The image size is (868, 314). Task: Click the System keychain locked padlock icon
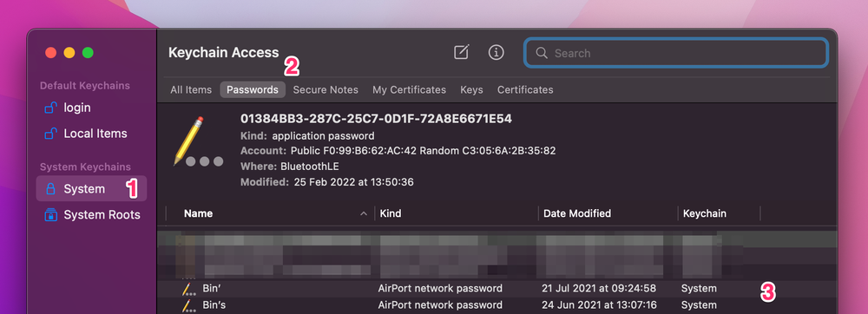(x=50, y=189)
